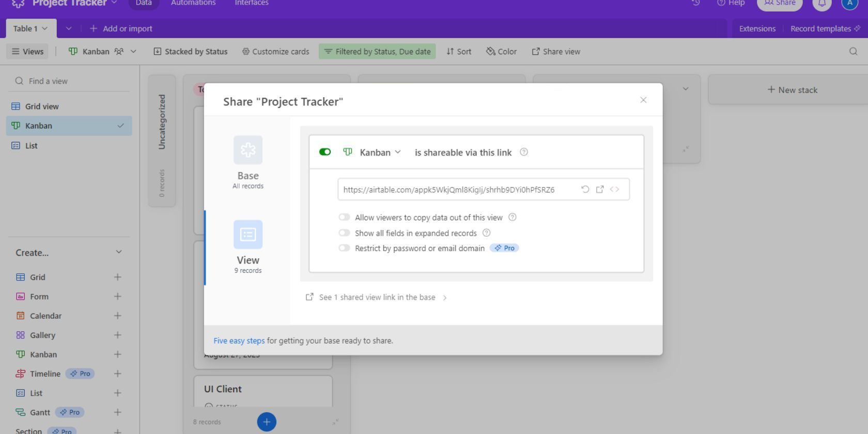Image resolution: width=868 pixels, height=434 pixels.
Task: Click the blue add record plus button
Action: (267, 422)
